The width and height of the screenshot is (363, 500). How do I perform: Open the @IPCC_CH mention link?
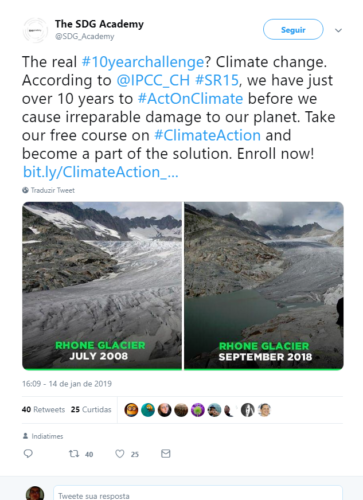[153, 80]
